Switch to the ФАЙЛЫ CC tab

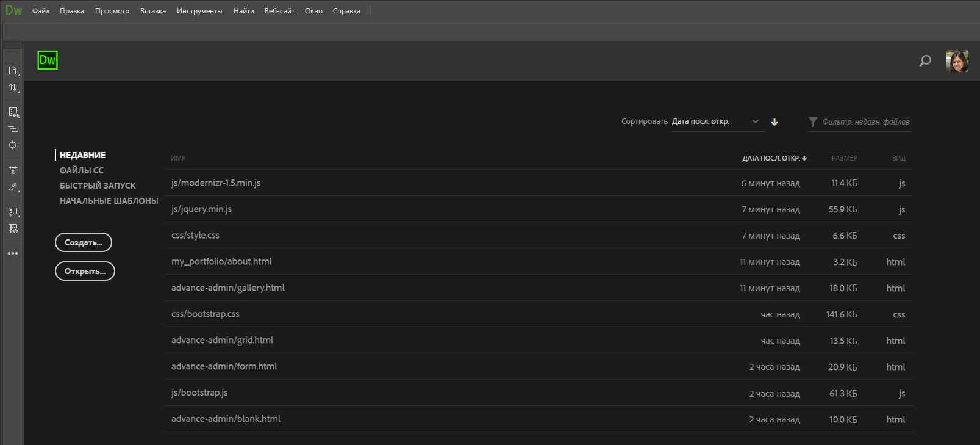coord(82,170)
